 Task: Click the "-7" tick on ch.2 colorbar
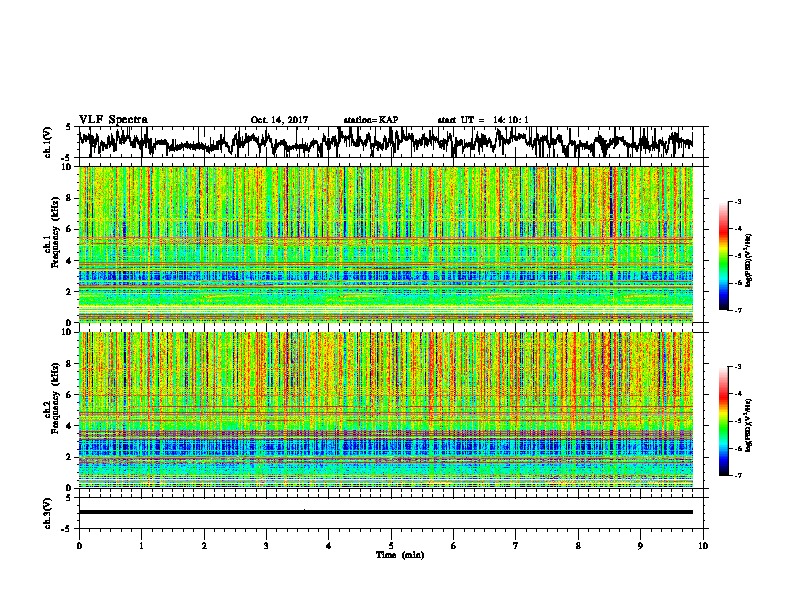(737, 475)
